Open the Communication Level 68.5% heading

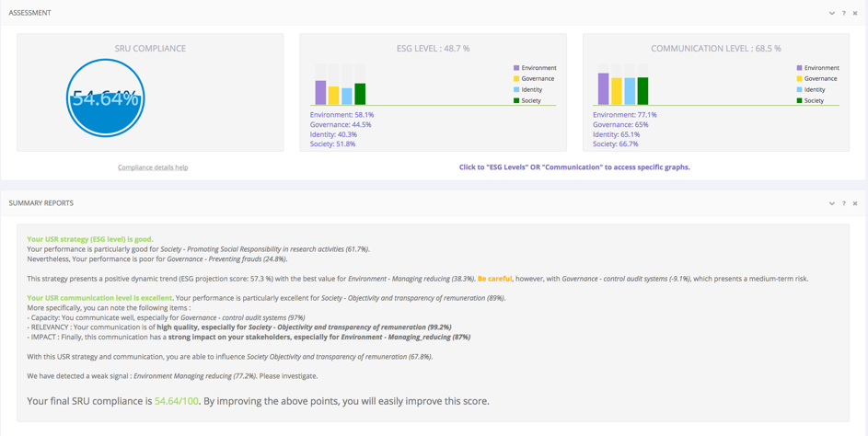(715, 48)
